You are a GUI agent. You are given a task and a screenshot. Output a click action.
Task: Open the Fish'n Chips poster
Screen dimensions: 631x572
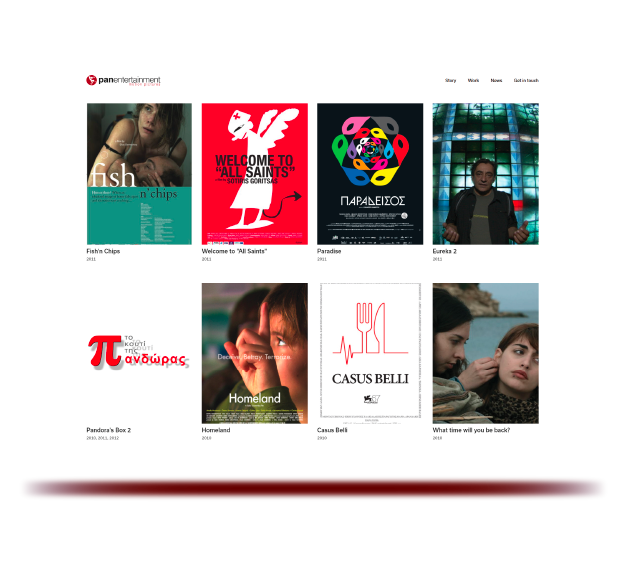139,173
